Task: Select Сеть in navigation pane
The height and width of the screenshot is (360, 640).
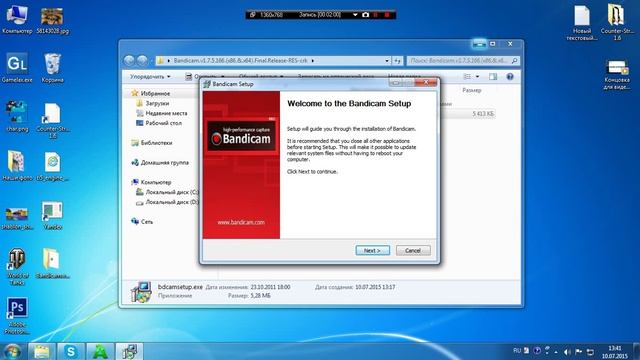Action: click(147, 222)
